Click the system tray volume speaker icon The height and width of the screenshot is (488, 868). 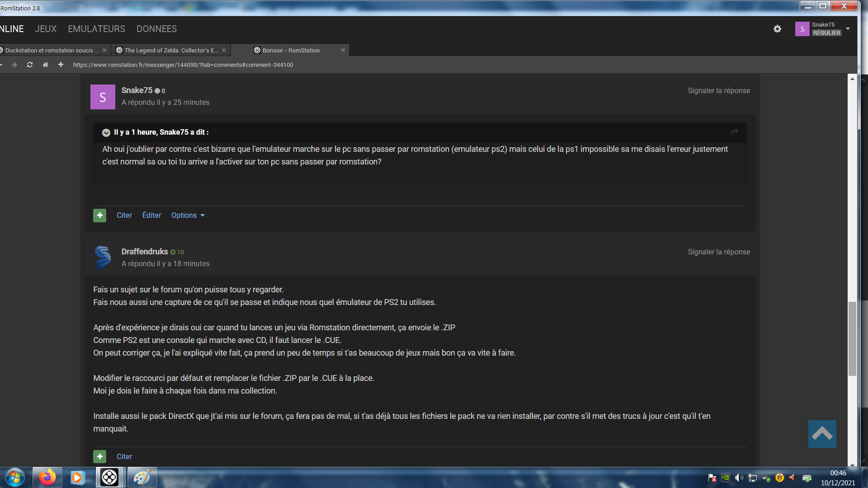(739, 478)
